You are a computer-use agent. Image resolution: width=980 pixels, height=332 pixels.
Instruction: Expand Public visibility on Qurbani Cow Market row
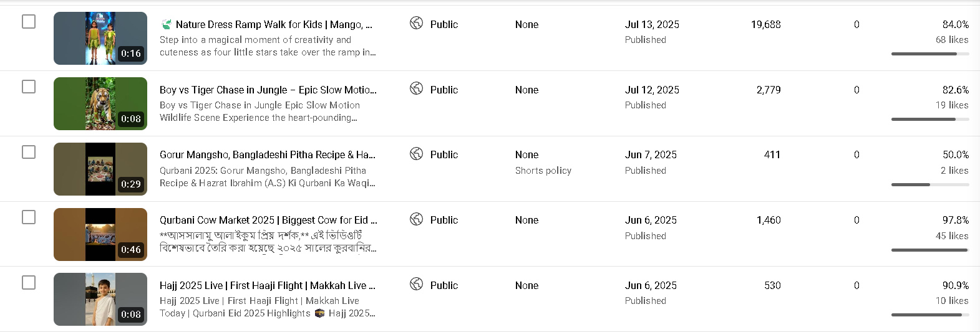[444, 220]
